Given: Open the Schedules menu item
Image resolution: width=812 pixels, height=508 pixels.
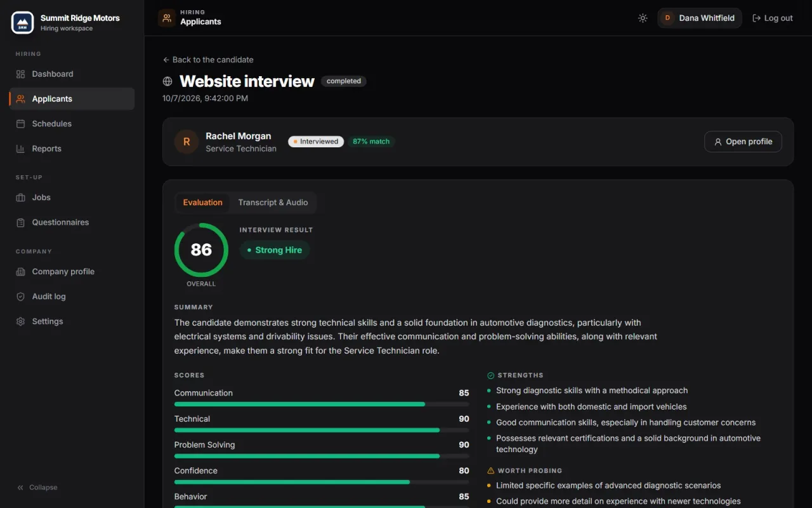Looking at the screenshot, I should click(72, 124).
